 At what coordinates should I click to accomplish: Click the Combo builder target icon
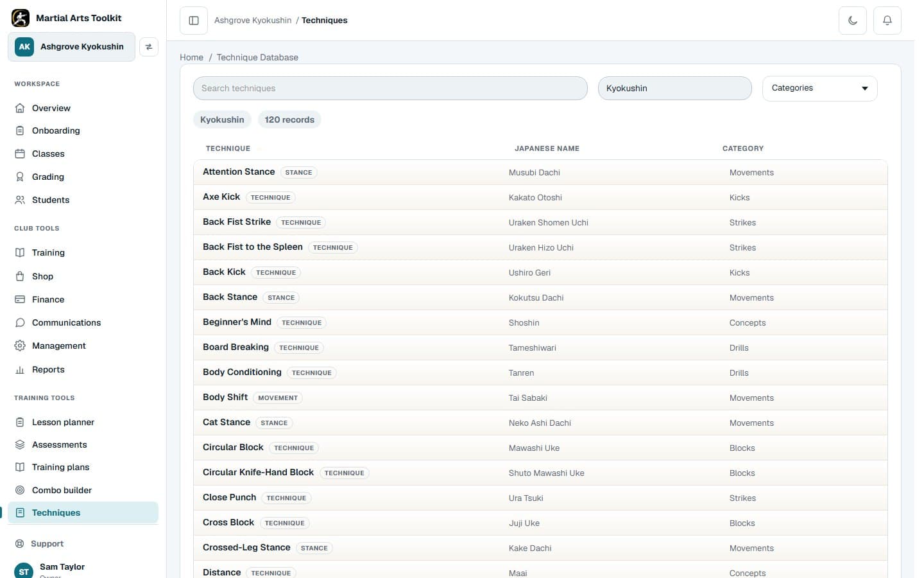20,490
